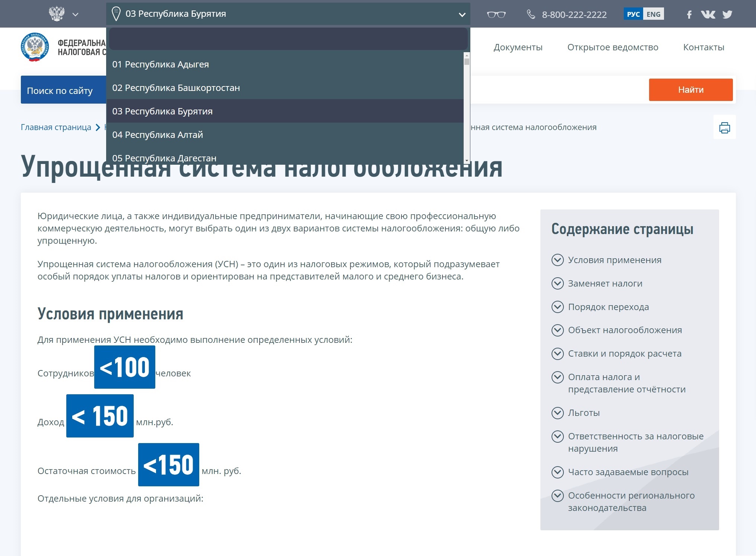Click the Условия применения heading
The image size is (756, 556).
[111, 314]
